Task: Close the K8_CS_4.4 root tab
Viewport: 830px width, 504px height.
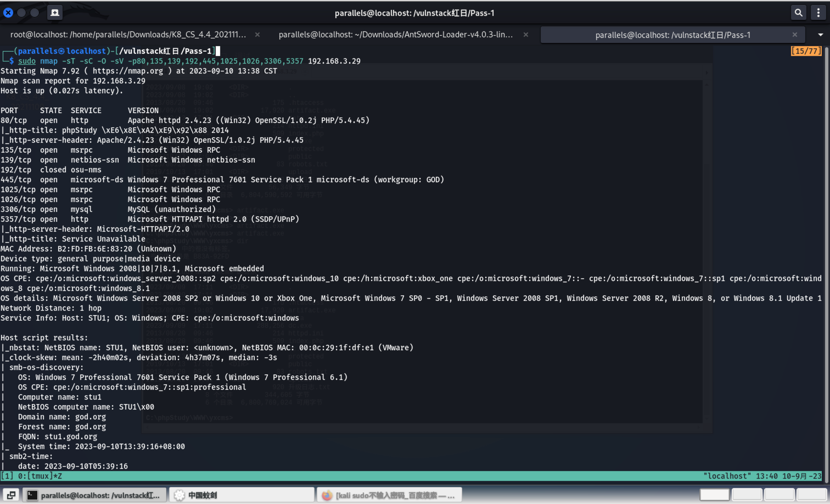Action: click(257, 35)
